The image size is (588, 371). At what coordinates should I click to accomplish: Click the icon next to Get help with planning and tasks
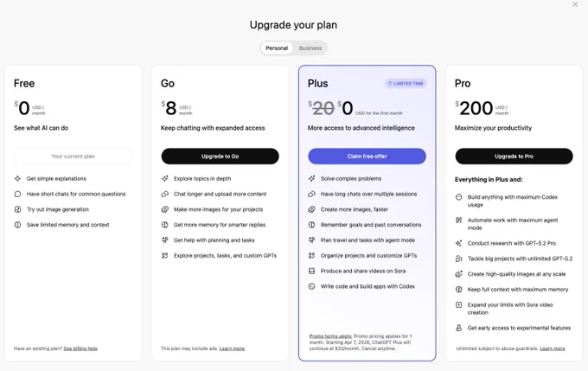pos(164,240)
